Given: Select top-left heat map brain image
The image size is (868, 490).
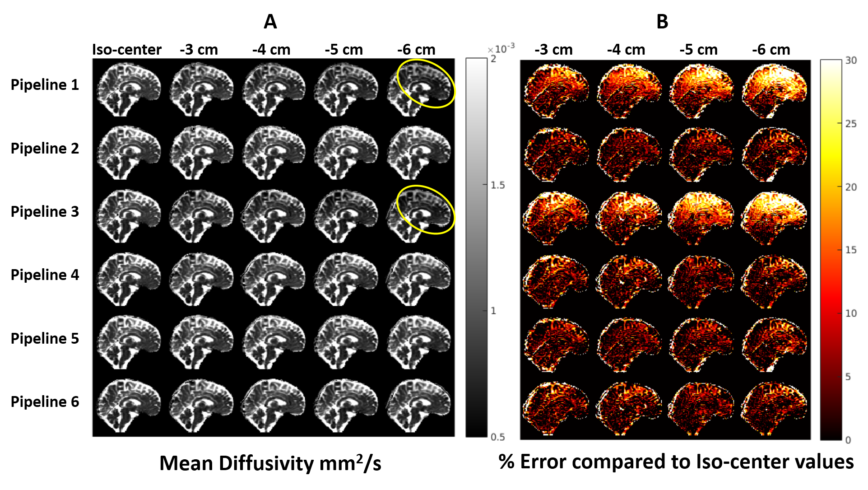Looking at the screenshot, I should pos(556,90).
